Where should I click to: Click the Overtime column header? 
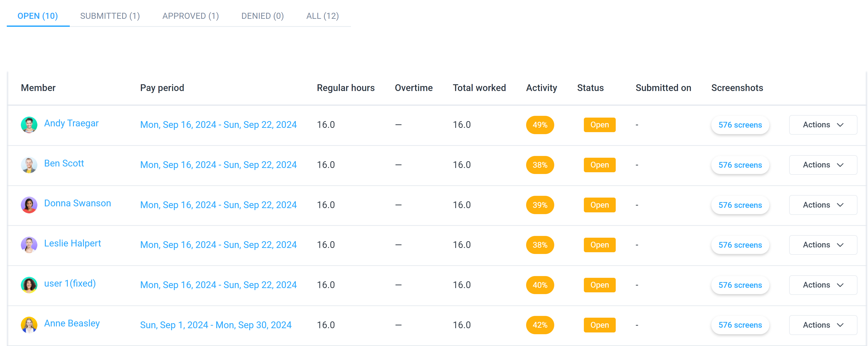click(413, 88)
